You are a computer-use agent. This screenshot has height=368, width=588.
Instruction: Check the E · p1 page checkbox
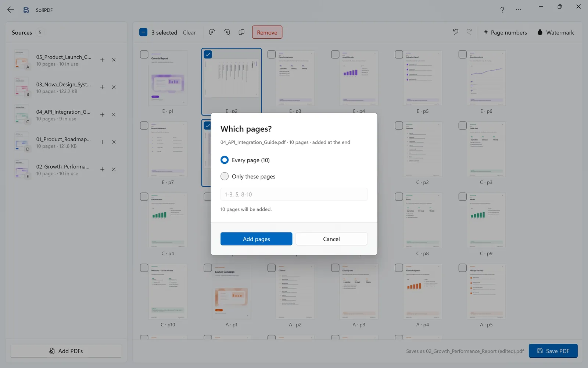(144, 54)
